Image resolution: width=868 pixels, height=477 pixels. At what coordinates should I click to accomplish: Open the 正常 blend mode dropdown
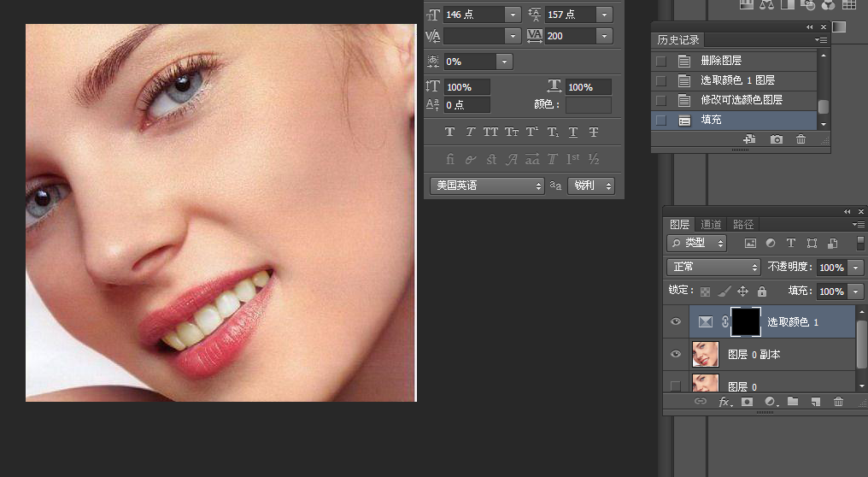click(x=713, y=268)
